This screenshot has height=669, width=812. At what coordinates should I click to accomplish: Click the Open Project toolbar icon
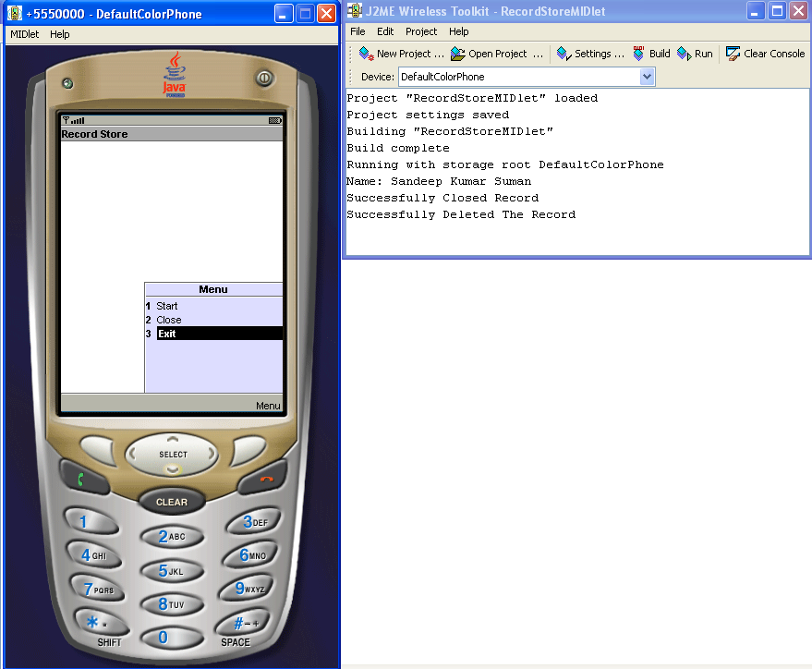[456, 53]
